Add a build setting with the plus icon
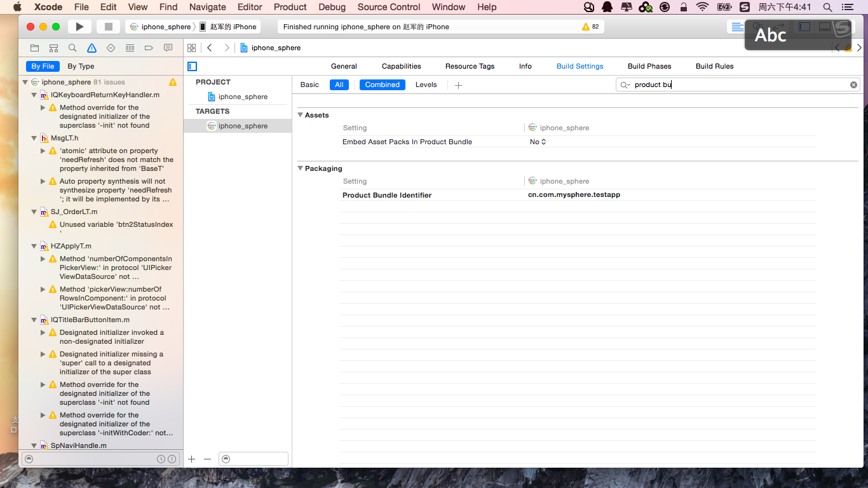The height and width of the screenshot is (488, 868). point(458,85)
